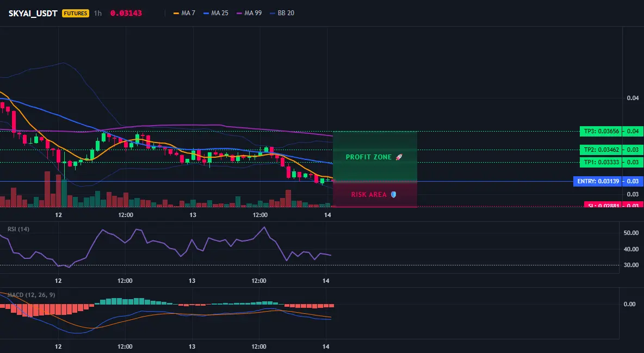Click the SKYAI_USDT symbol name
This screenshot has width=644, height=353.
click(x=33, y=13)
